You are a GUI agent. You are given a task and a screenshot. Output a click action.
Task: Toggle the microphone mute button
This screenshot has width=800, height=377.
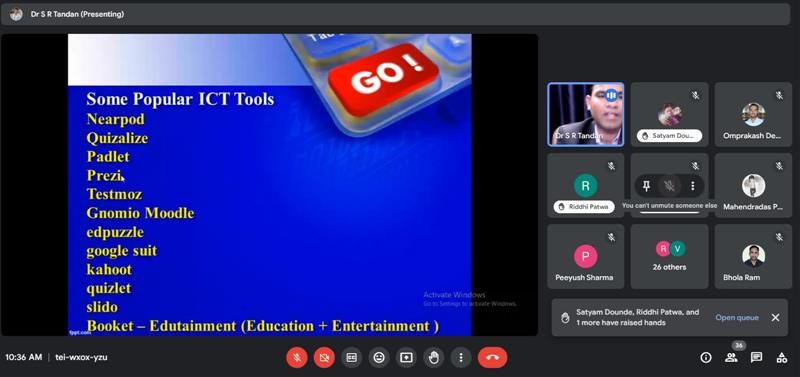[x=297, y=358]
